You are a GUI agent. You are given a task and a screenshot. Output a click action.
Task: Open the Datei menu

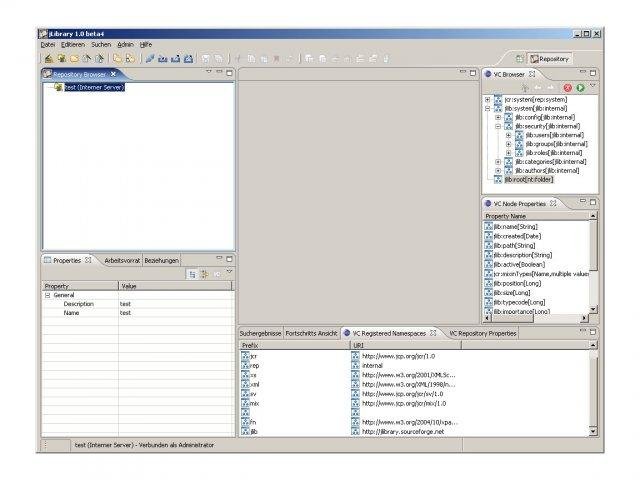point(48,44)
